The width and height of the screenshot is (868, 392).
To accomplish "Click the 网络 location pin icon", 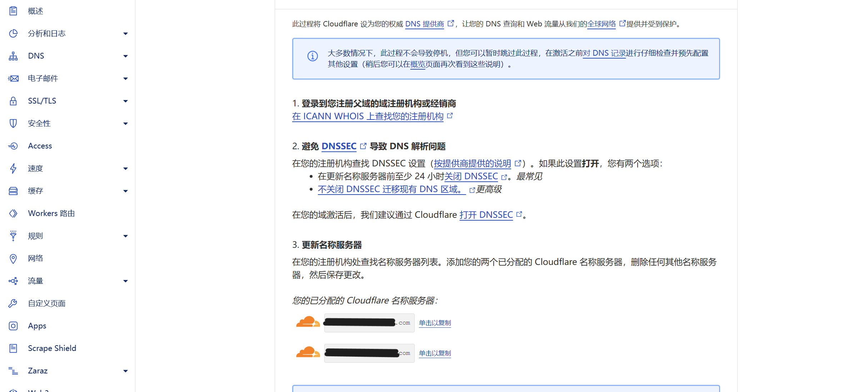I will [13, 258].
